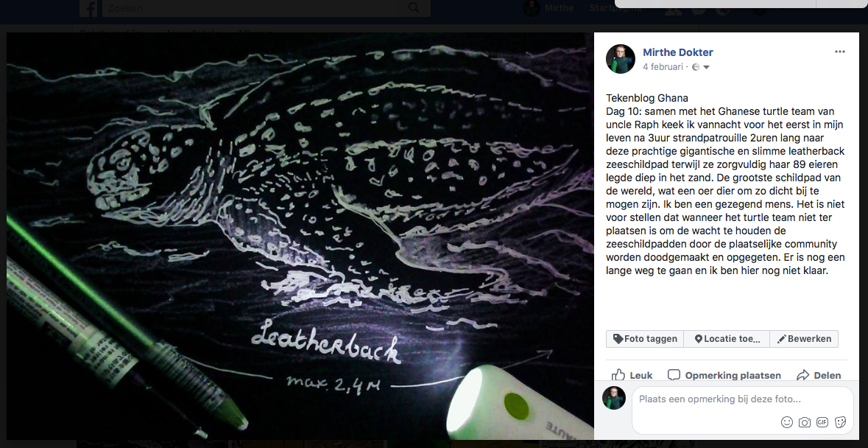Attach a photo with the camera icon
The width and height of the screenshot is (868, 448).
coord(805,422)
